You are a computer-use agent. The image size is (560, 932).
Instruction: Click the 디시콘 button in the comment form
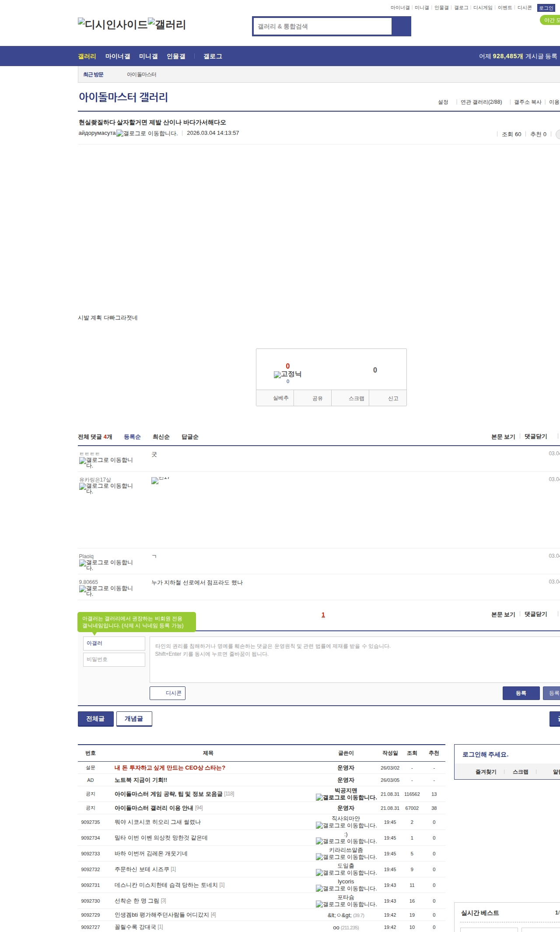(168, 693)
